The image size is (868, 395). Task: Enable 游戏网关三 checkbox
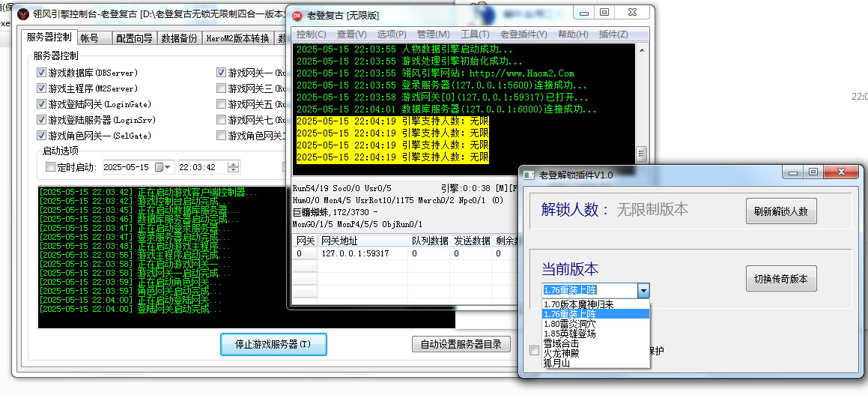[221, 88]
